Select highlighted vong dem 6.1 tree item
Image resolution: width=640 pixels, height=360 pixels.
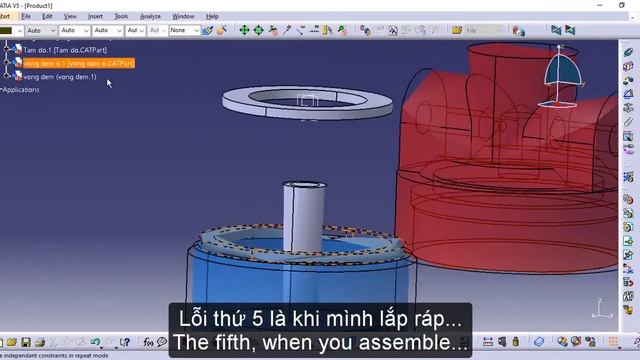coord(79,63)
